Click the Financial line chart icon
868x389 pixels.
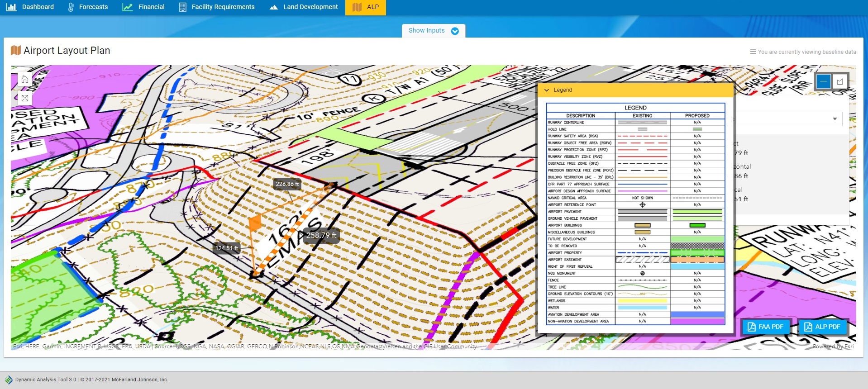[128, 7]
